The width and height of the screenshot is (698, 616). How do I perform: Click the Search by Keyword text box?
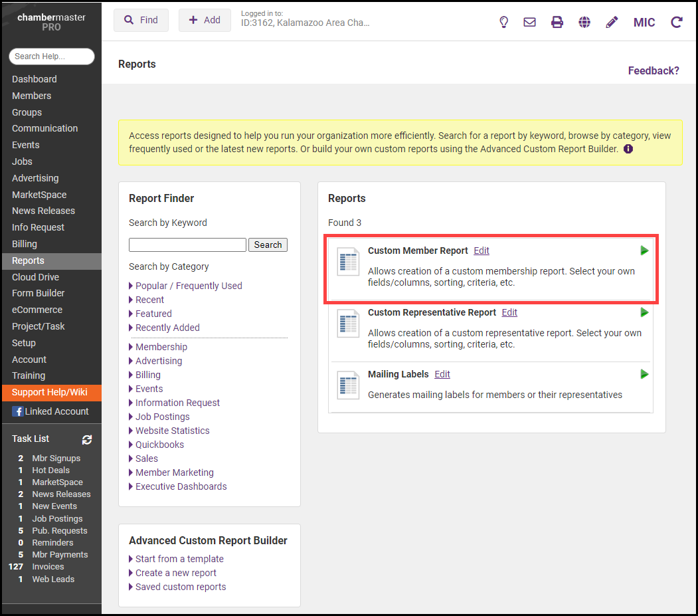pyautogui.click(x=187, y=245)
